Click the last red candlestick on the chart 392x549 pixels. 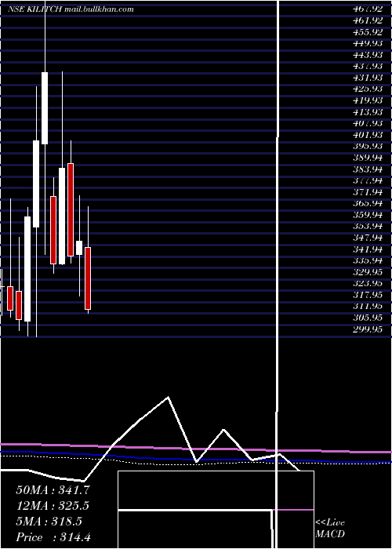click(88, 278)
